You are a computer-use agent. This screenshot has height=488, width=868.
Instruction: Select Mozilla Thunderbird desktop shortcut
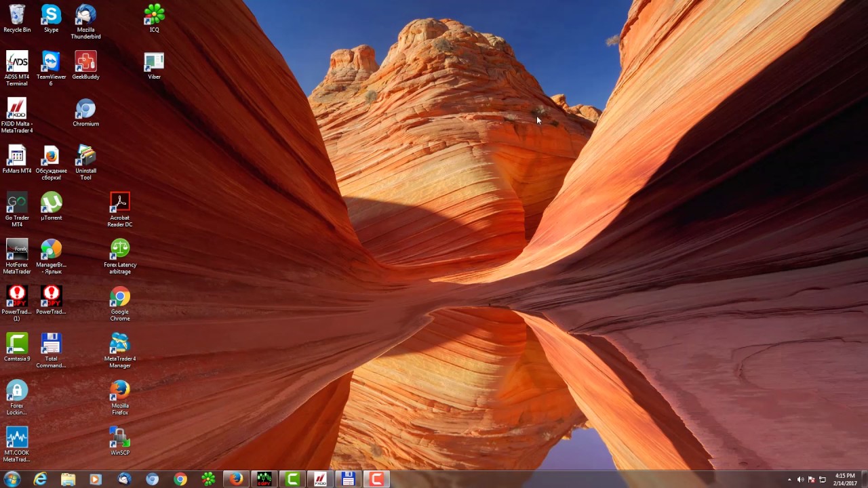85,22
